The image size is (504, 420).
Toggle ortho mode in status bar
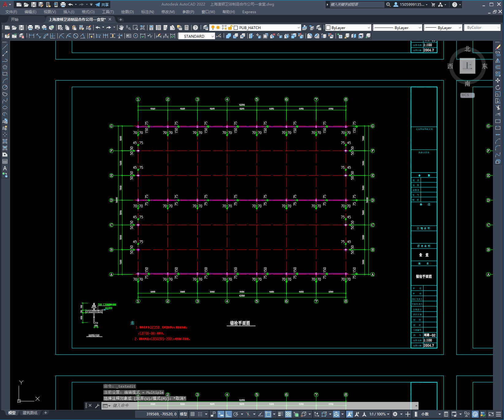point(229,414)
